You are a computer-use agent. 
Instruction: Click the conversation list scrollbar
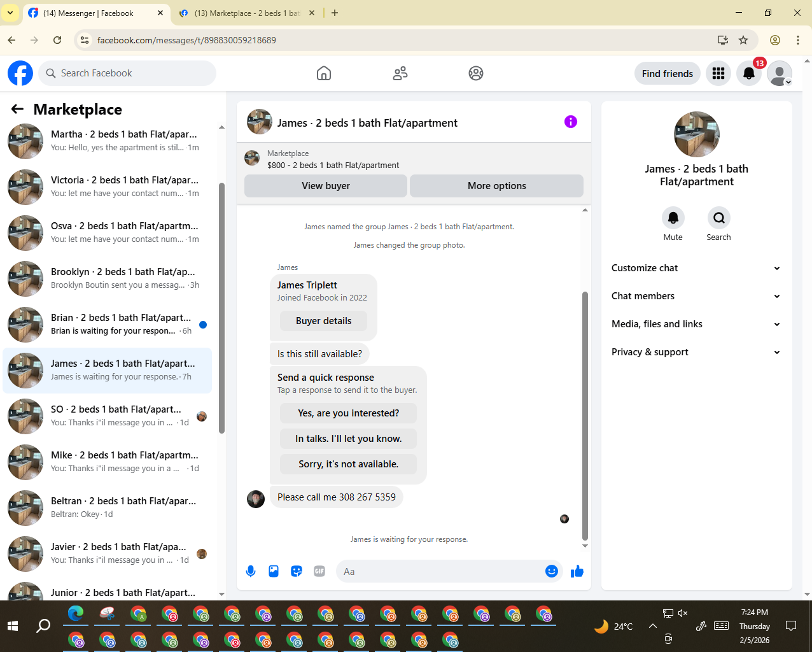[221, 308]
